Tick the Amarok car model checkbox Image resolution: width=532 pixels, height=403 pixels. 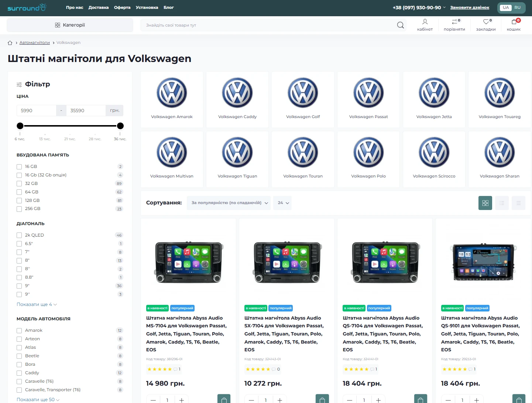(x=19, y=330)
